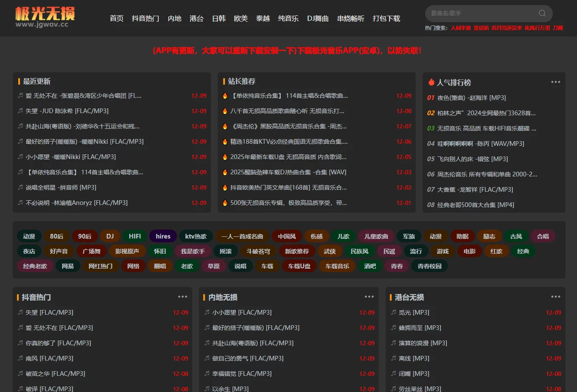The width and height of the screenshot is (577, 392).
Task: Select the DJ舞曲 navigation item
Action: pyautogui.click(x=318, y=18)
